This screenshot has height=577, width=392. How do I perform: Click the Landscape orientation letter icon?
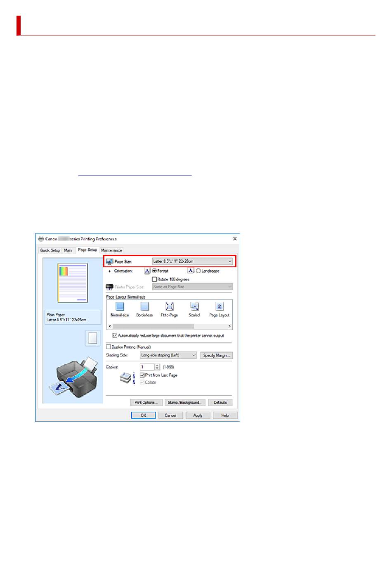tap(191, 271)
